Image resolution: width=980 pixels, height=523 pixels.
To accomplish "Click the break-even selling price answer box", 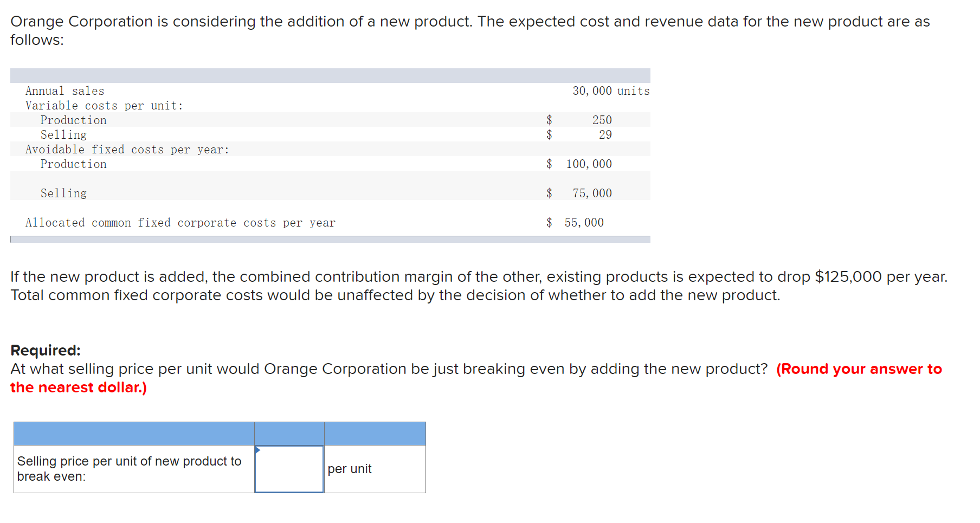I will (289, 469).
